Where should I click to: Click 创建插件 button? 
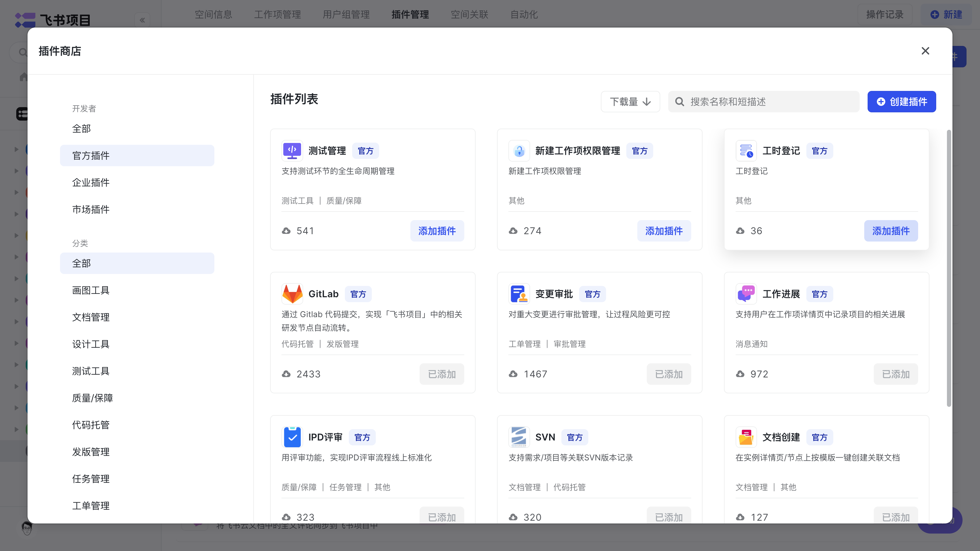pyautogui.click(x=902, y=102)
